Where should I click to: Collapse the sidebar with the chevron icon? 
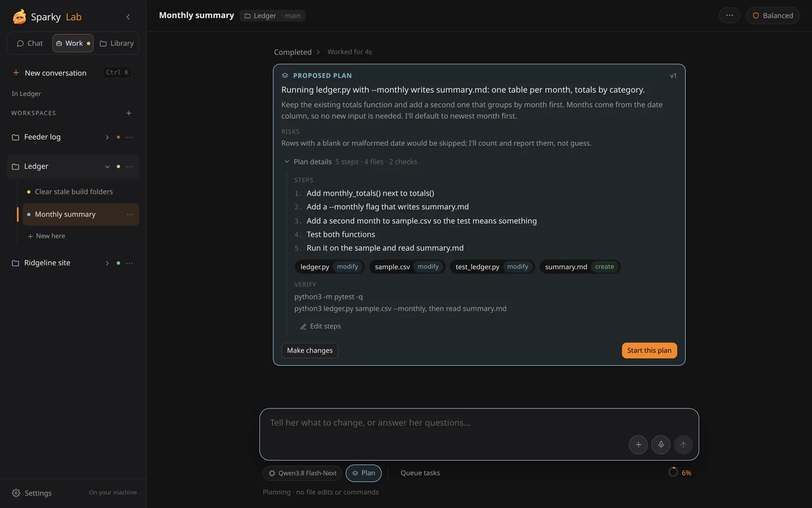128,17
